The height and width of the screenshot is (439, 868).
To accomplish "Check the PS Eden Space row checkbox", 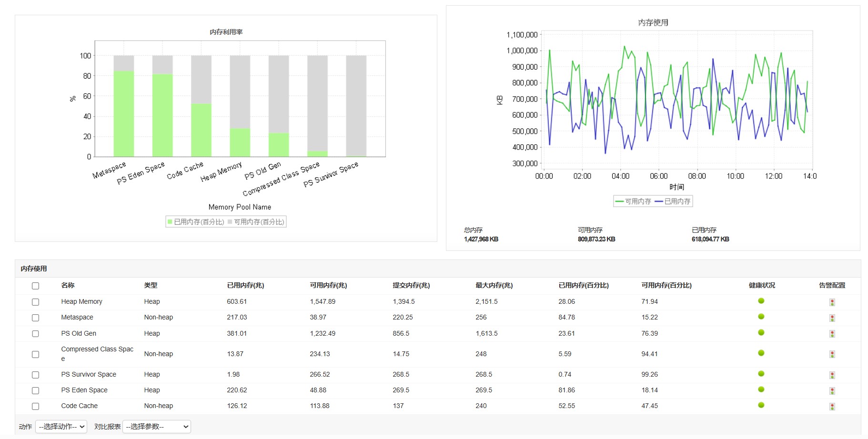I will pyautogui.click(x=35, y=391).
